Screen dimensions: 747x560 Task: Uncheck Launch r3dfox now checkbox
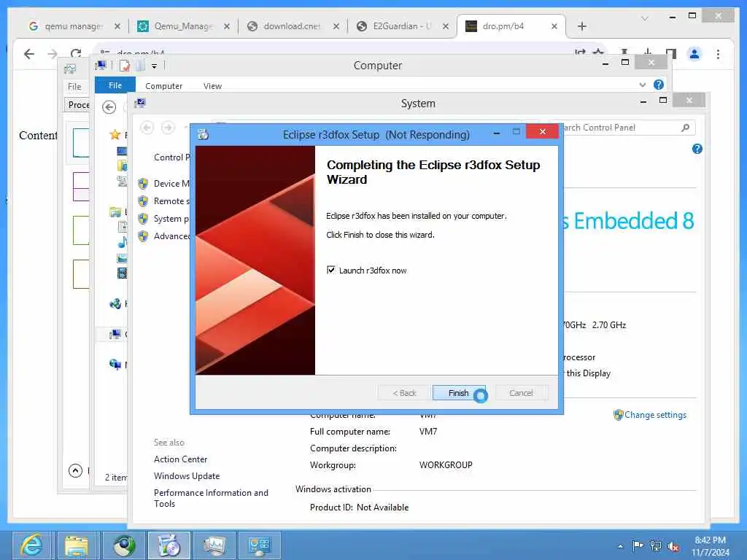click(331, 270)
